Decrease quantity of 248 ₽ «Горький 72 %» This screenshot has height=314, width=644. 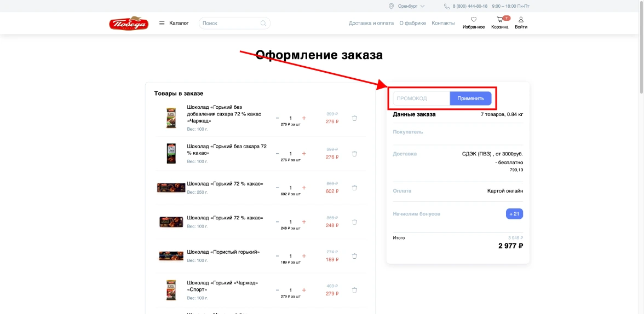point(277,222)
